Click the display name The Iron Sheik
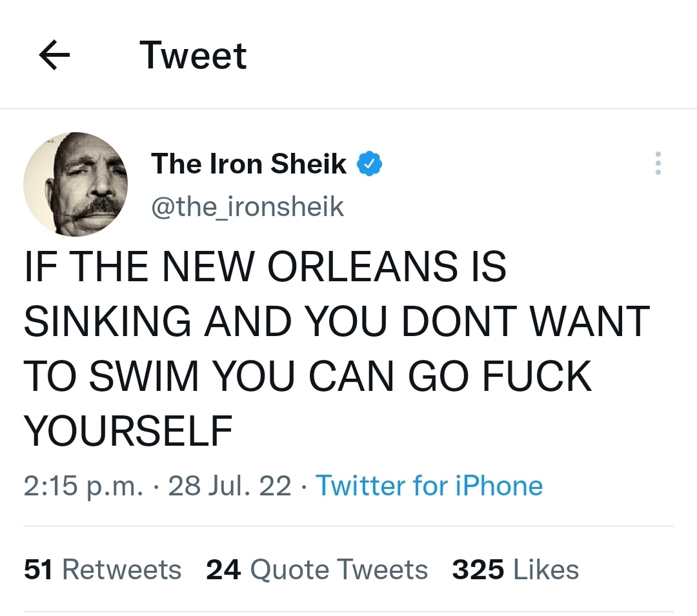 click(248, 164)
